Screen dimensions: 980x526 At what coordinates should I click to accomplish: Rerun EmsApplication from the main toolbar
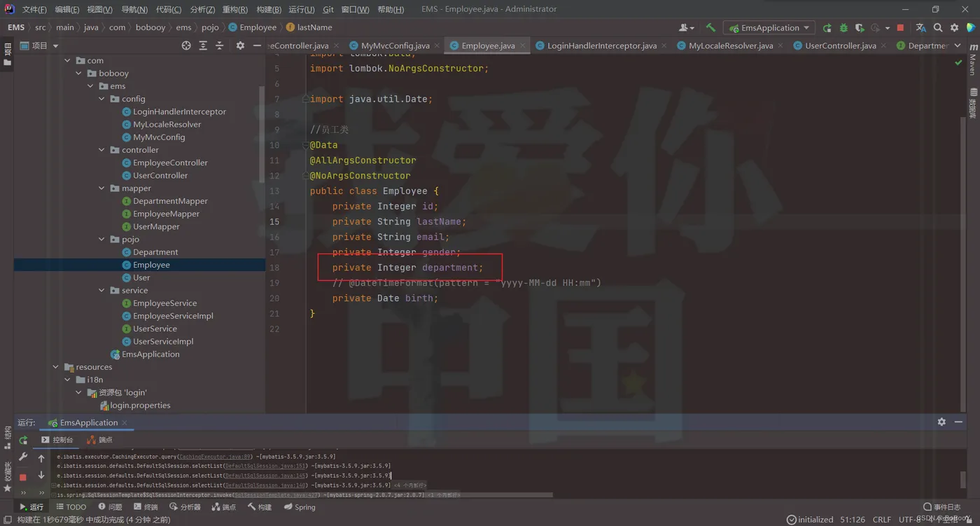pos(827,28)
